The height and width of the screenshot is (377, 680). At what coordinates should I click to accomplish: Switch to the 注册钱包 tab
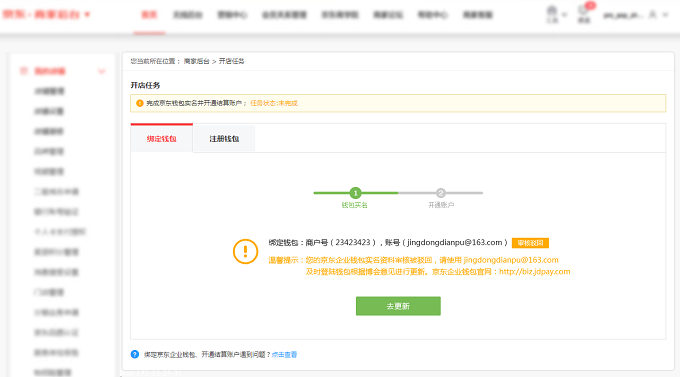click(x=224, y=139)
